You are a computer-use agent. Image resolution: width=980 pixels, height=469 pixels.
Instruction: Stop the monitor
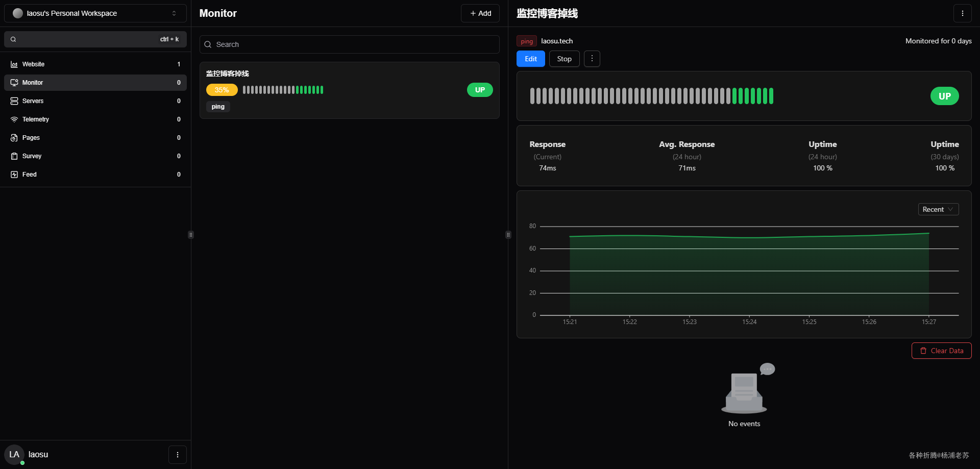(x=565, y=59)
